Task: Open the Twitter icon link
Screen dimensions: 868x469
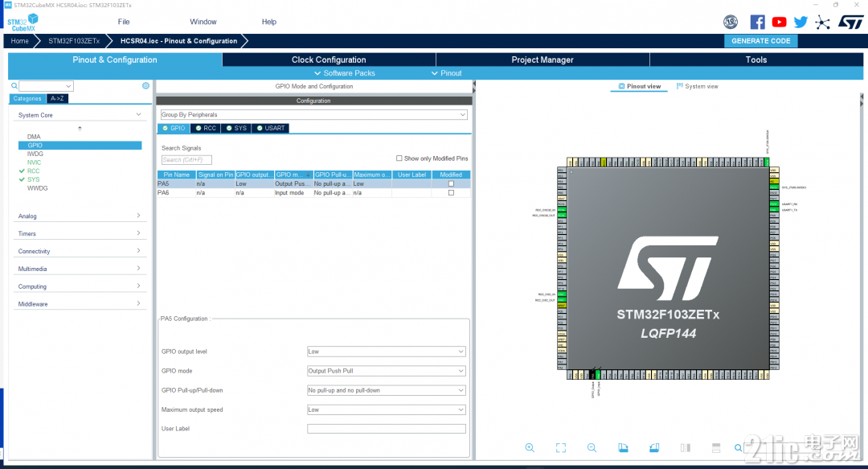Action: click(x=800, y=23)
